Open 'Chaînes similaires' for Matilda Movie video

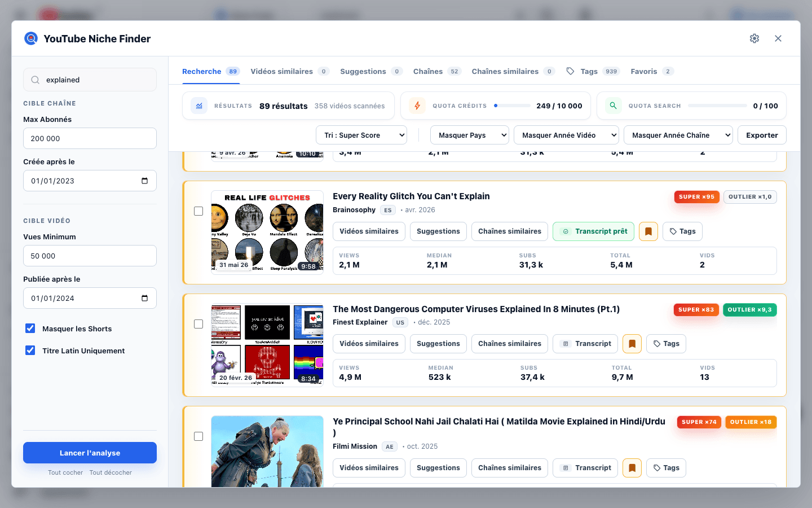point(510,468)
